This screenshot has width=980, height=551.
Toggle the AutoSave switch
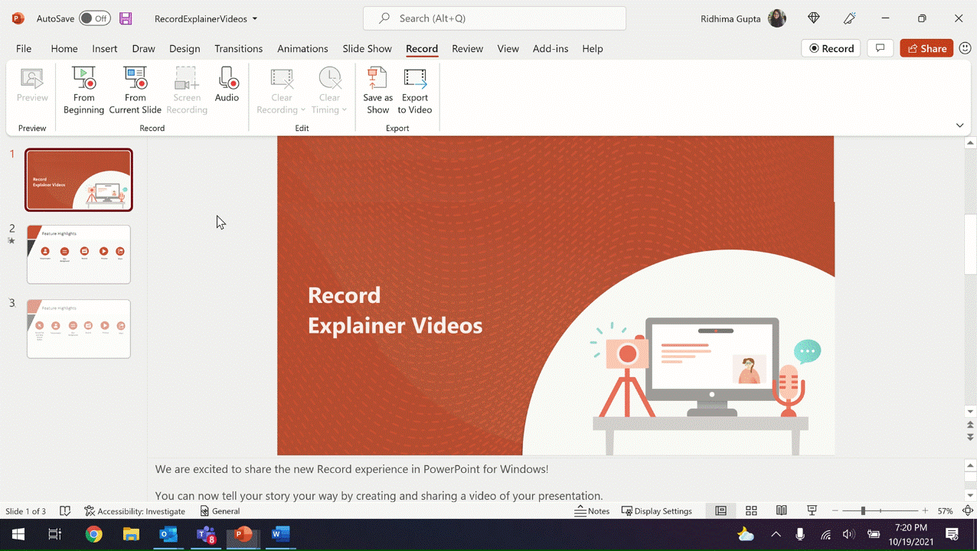point(95,18)
